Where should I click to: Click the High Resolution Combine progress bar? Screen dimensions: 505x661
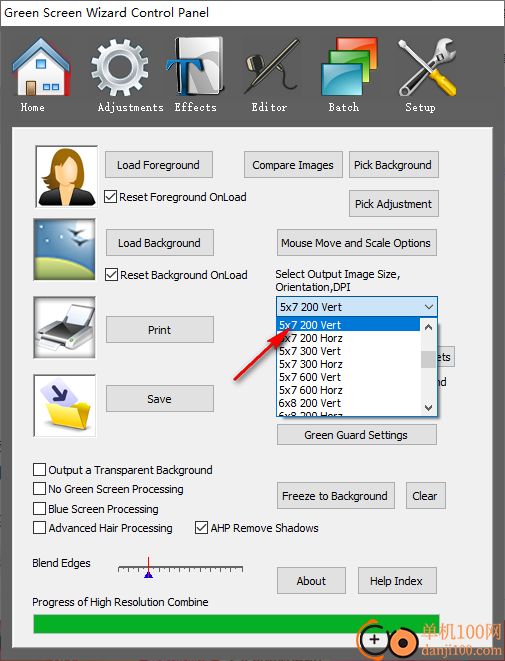point(236,624)
